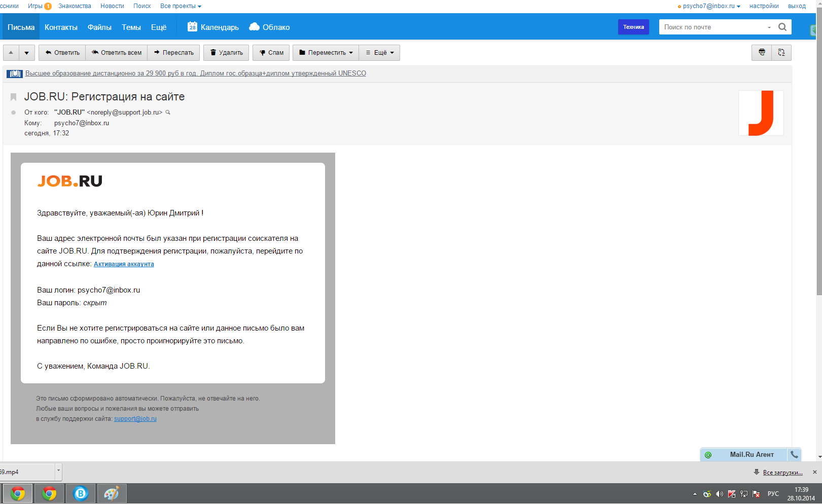Toggle the read/unread dot indicator

point(13,113)
